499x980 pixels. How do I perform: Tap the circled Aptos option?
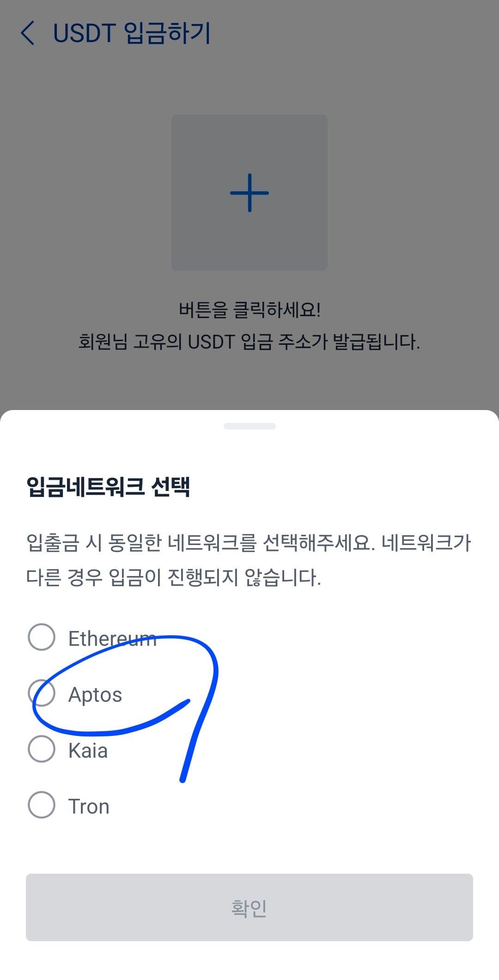[95, 694]
